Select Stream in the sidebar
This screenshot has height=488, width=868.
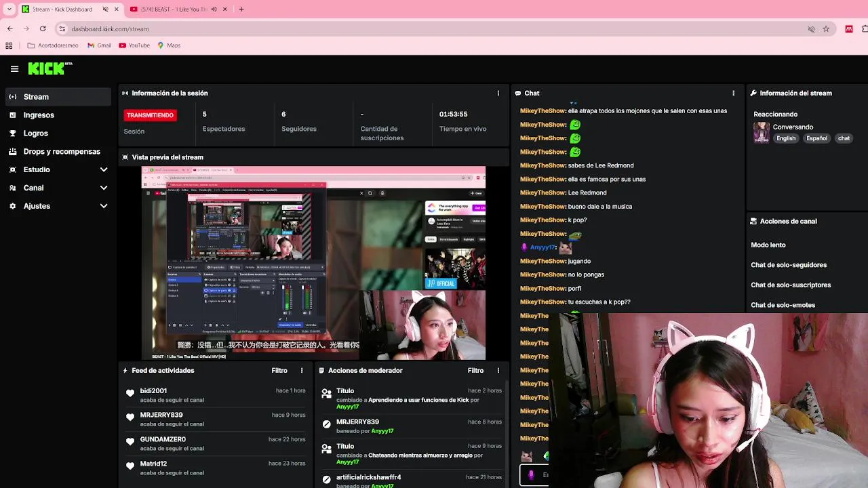[x=57, y=97]
